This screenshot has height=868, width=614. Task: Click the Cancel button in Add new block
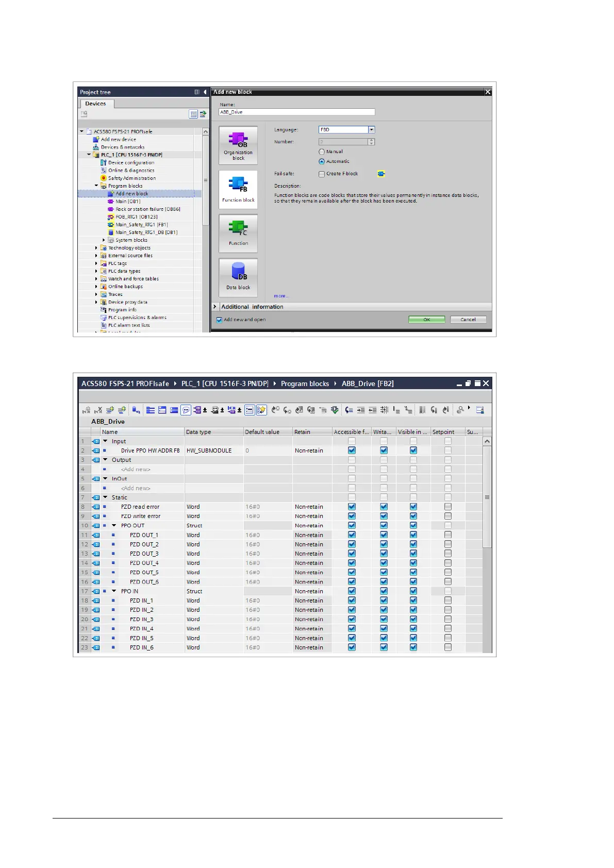click(x=468, y=320)
